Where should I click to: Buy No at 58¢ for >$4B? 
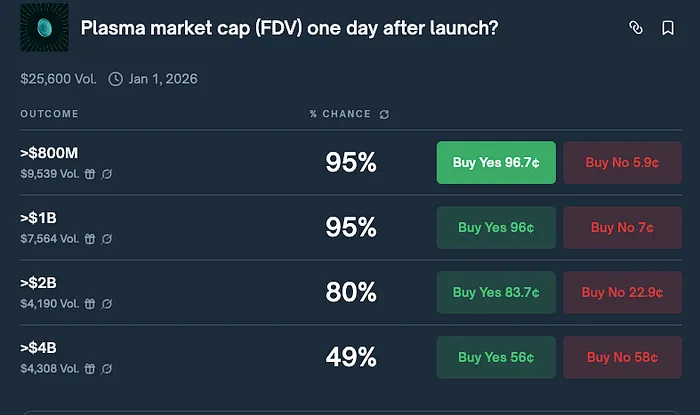[x=622, y=357]
